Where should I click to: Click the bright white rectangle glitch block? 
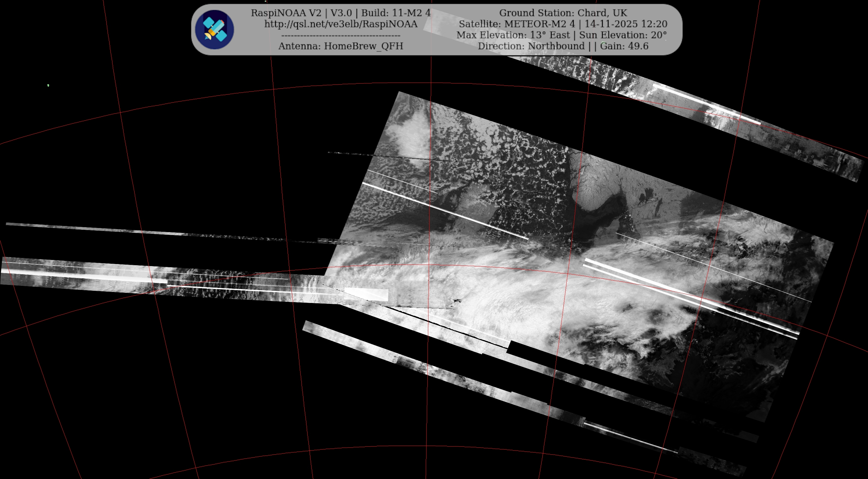click(x=366, y=294)
